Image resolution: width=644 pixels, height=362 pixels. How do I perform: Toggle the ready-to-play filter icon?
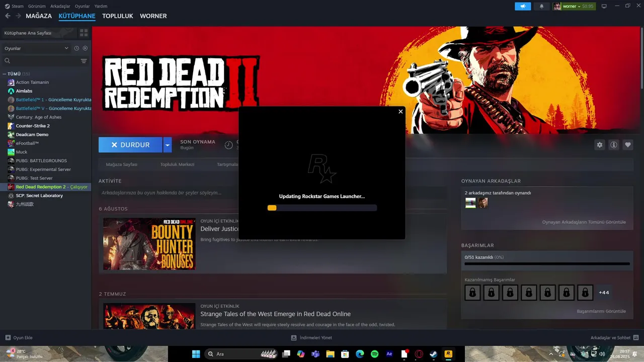85,48
